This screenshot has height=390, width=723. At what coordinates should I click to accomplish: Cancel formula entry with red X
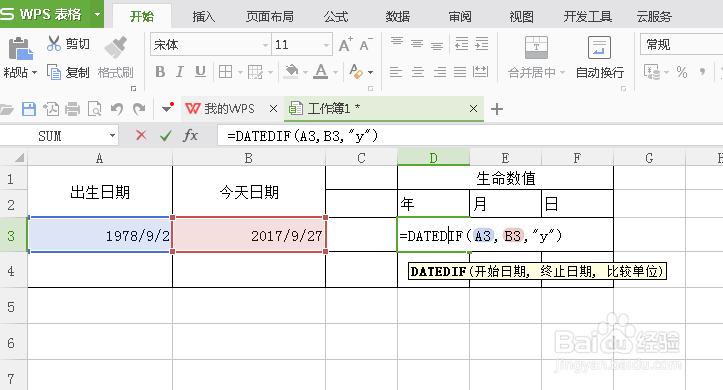click(x=141, y=135)
